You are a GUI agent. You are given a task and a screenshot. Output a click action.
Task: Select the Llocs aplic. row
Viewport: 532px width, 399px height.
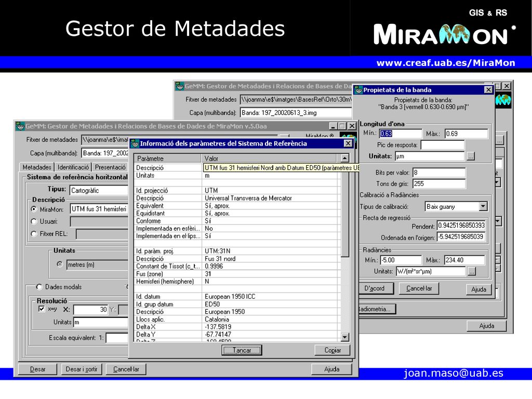pos(237,320)
